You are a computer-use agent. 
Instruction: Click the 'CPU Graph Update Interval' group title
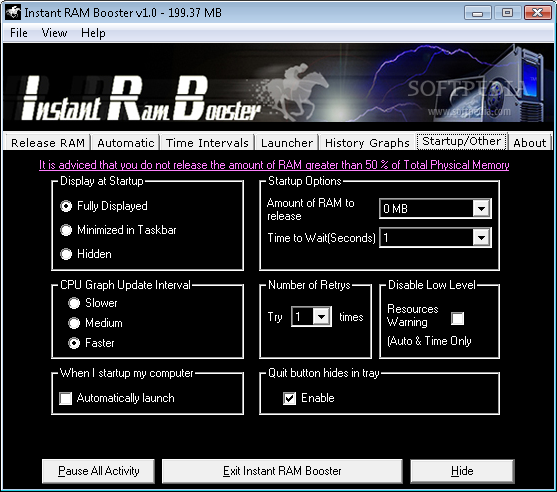click(125, 285)
